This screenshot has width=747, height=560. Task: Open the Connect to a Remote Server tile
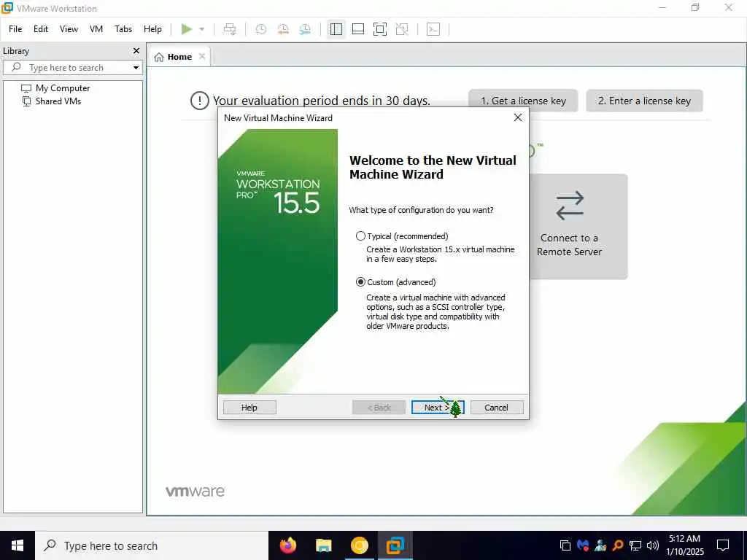578,226
